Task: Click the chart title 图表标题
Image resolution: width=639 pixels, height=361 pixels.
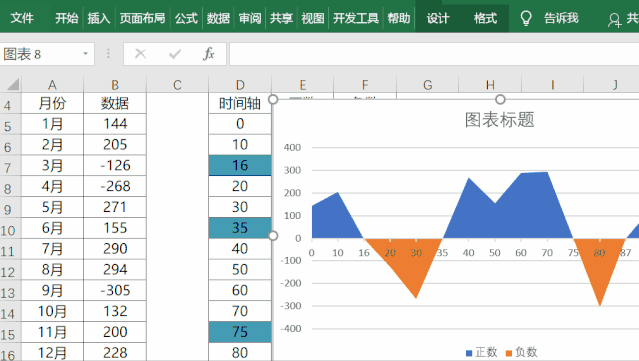Action: [x=499, y=120]
